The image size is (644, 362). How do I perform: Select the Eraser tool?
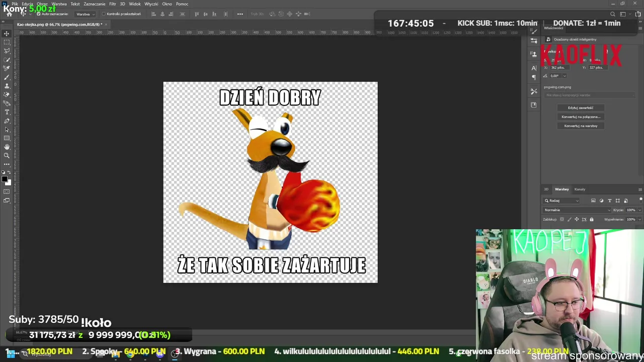(7, 94)
